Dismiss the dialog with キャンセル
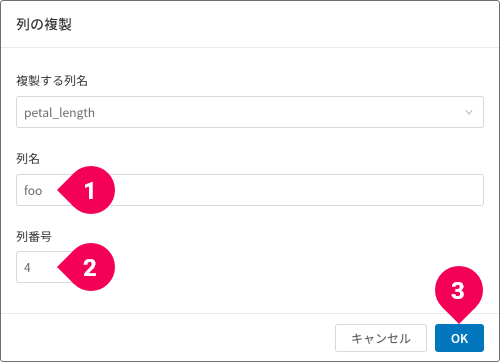The width and height of the screenshot is (500, 362). coord(381,338)
